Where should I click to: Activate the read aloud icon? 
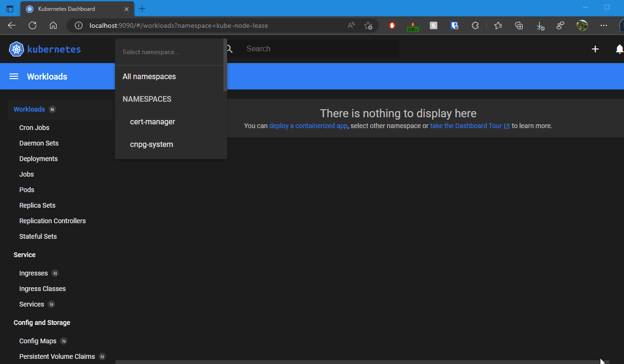[x=351, y=25]
